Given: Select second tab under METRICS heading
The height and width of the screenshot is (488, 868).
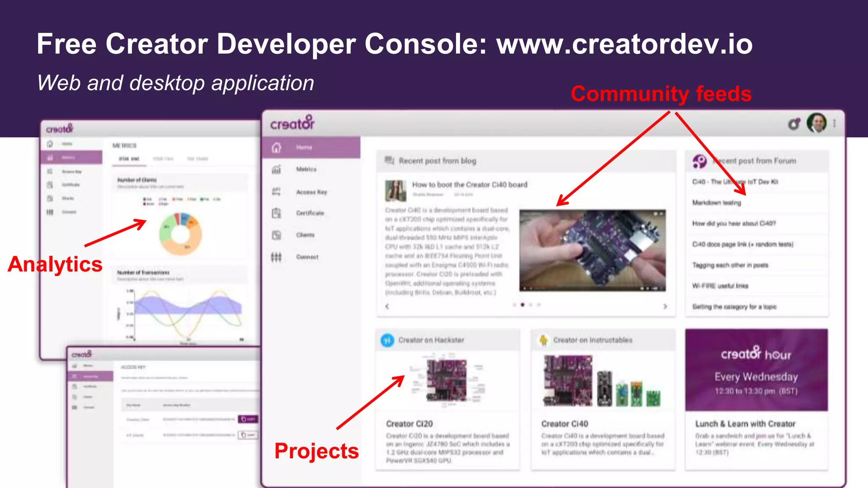Looking at the screenshot, I should click(x=163, y=159).
